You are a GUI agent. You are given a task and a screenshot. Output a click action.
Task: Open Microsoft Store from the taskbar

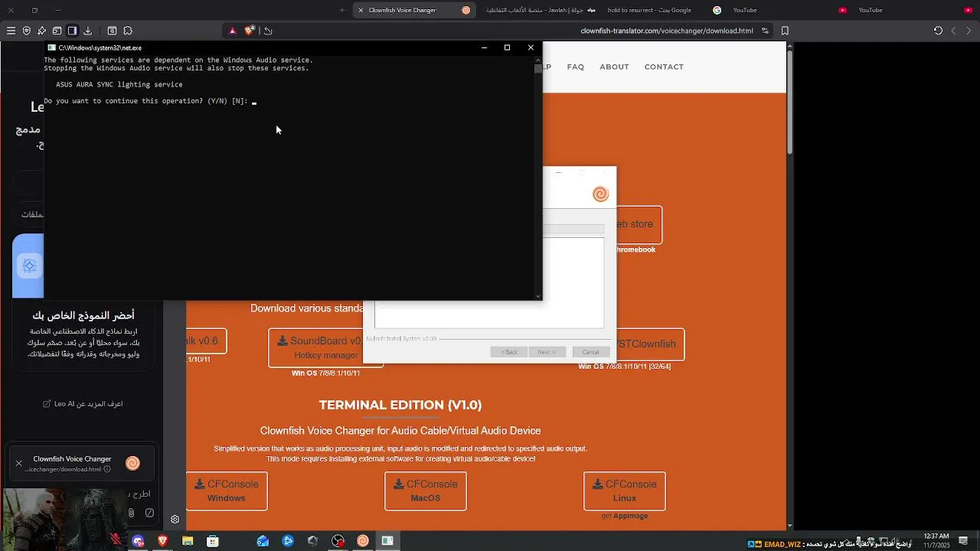[213, 541]
